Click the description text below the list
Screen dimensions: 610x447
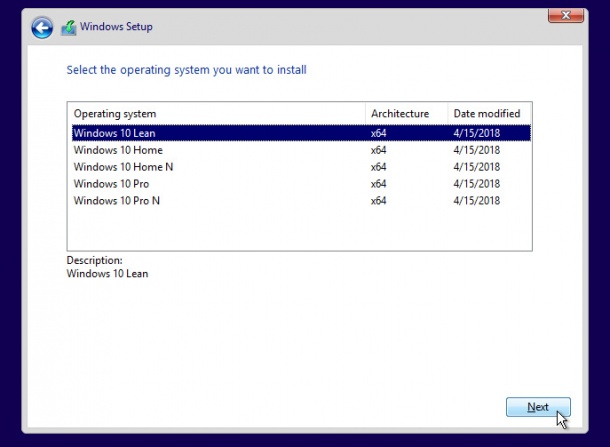tap(107, 273)
